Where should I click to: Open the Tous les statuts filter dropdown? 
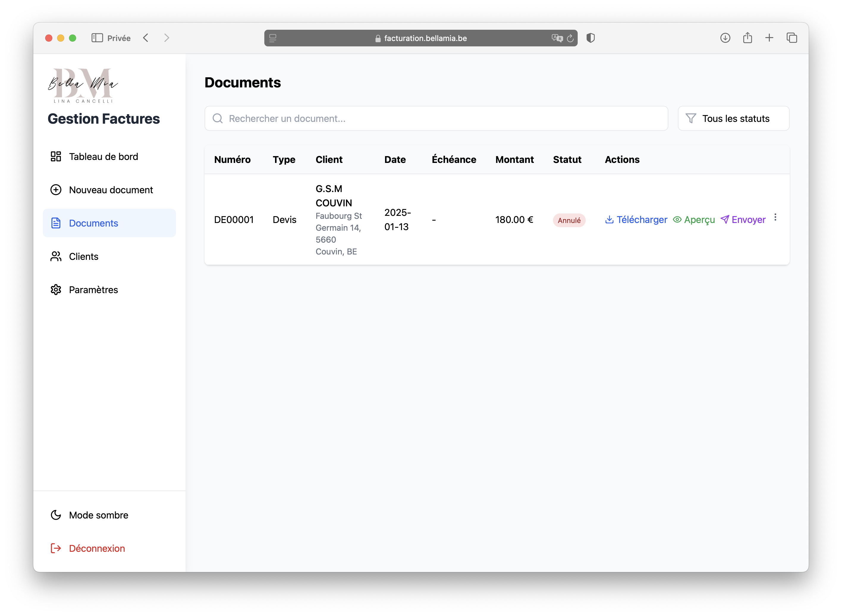pos(733,119)
